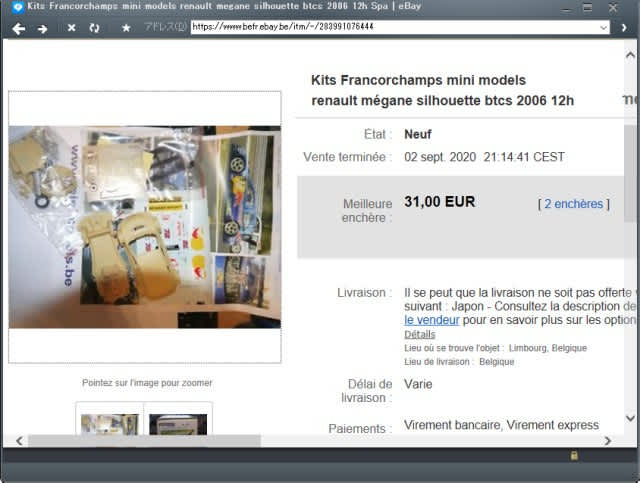Click the Neuf condition value
Viewport: 640px width, 483px height.
tap(418, 134)
